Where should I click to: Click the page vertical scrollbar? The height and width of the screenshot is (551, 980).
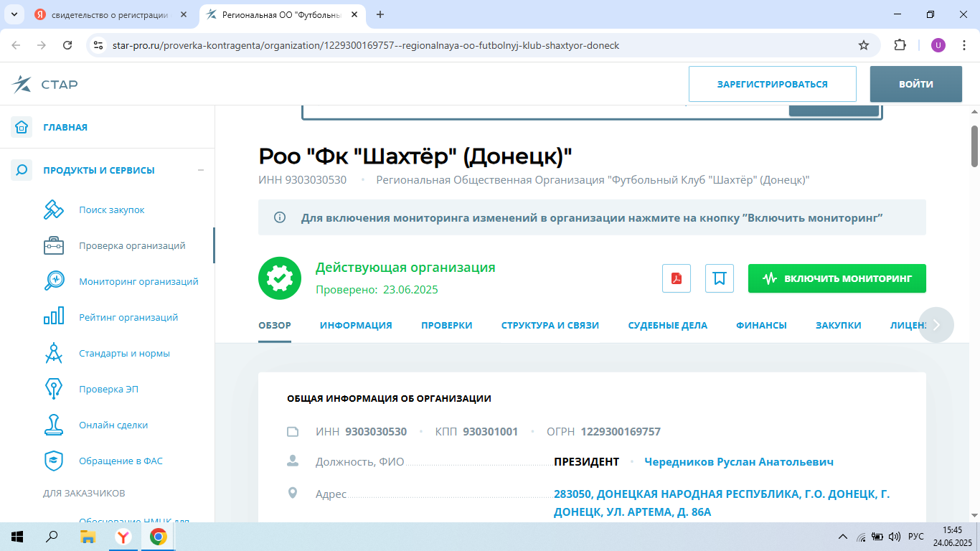974,146
